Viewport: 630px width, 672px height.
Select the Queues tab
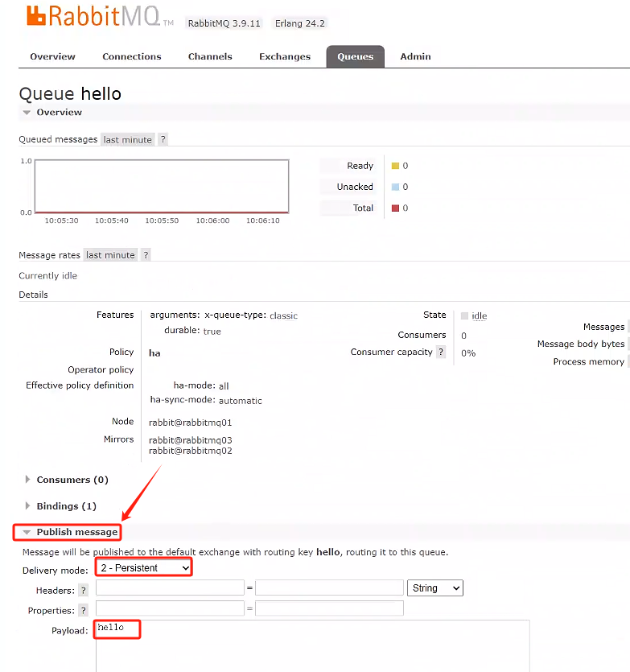tap(356, 56)
